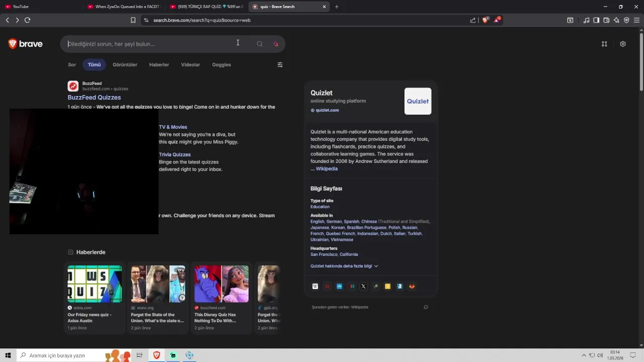Open the BuzzFeed 'This Disney Quiz' news card
Screen dimensions: 644x362
[x=221, y=298]
